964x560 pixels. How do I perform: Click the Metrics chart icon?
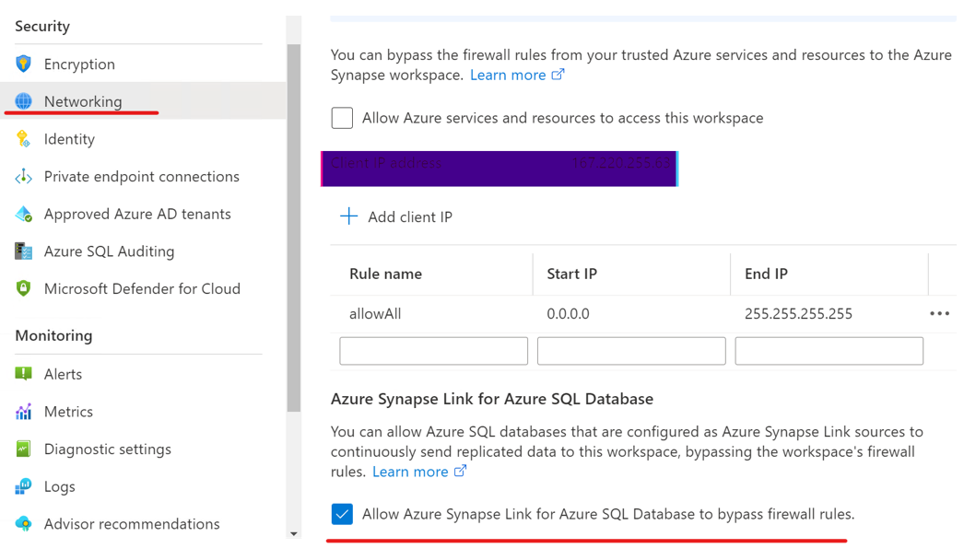coord(24,412)
